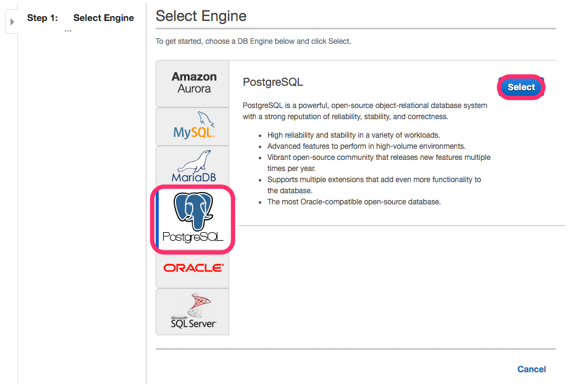The width and height of the screenshot is (588, 384).
Task: Choose the MySQL dolphin logo engine
Action: point(192,127)
